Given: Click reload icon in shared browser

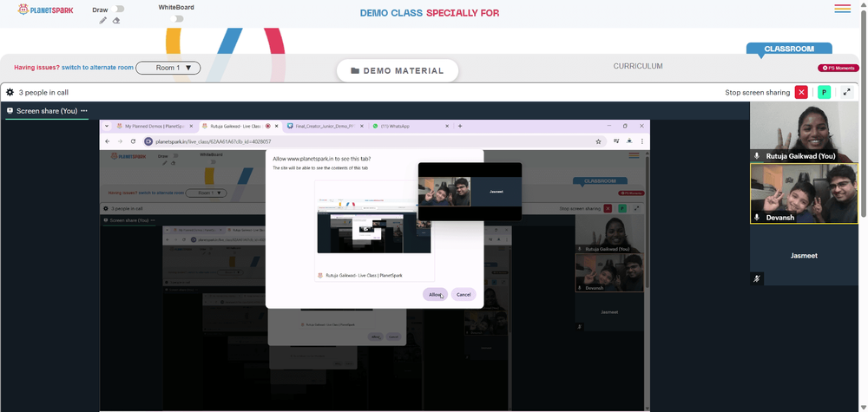Looking at the screenshot, I should click(x=133, y=141).
